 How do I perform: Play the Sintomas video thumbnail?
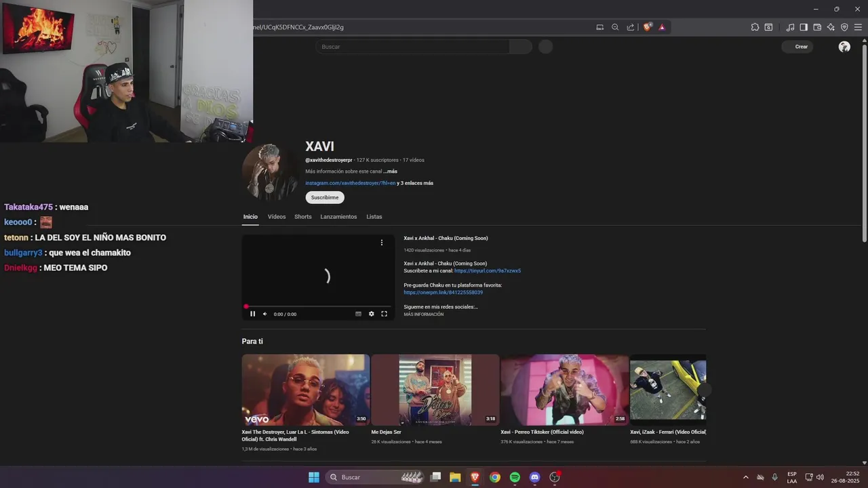[x=306, y=390]
